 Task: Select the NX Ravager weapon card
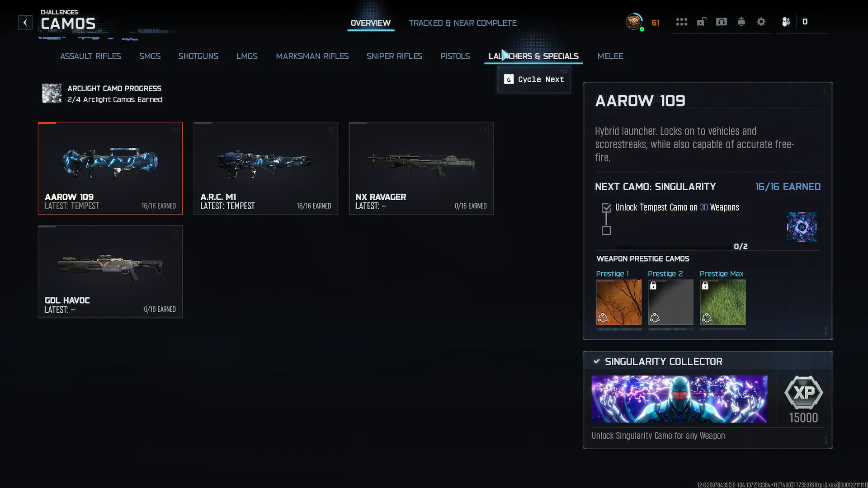(x=421, y=168)
